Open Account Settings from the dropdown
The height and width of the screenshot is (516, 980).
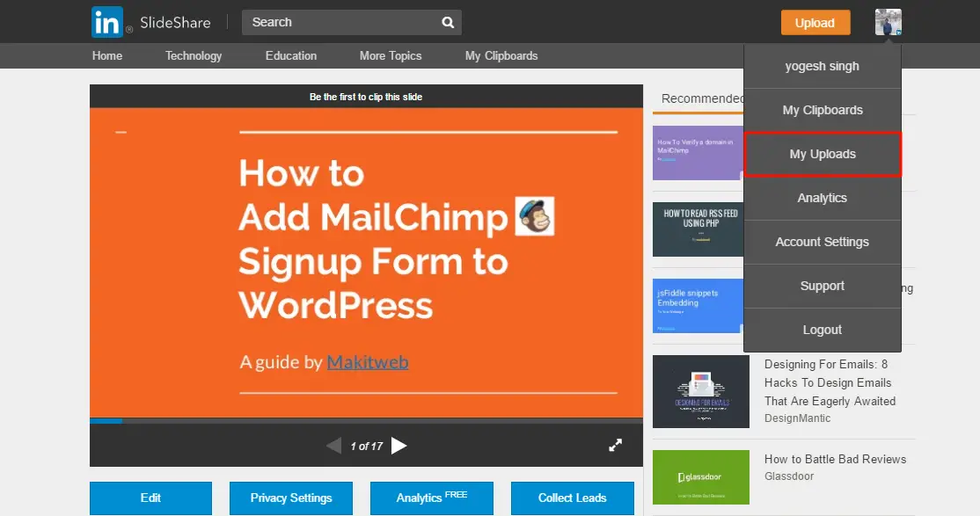click(x=822, y=242)
